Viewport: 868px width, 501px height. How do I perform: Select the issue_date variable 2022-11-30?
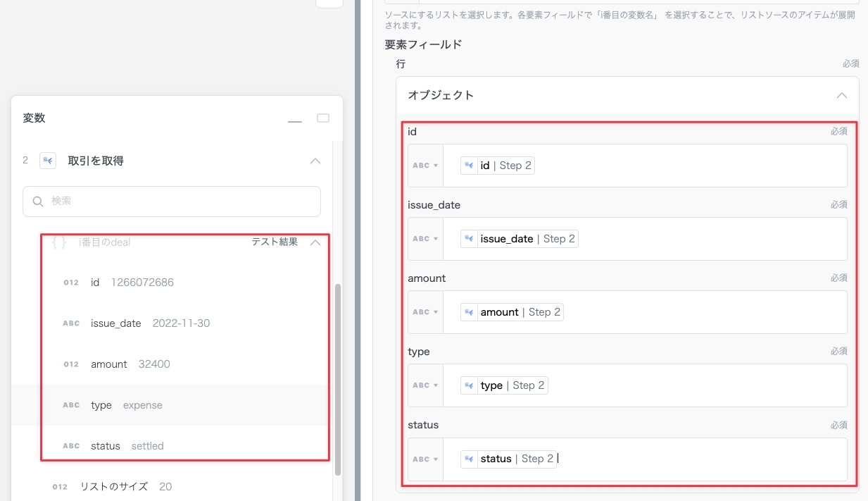tap(150, 323)
